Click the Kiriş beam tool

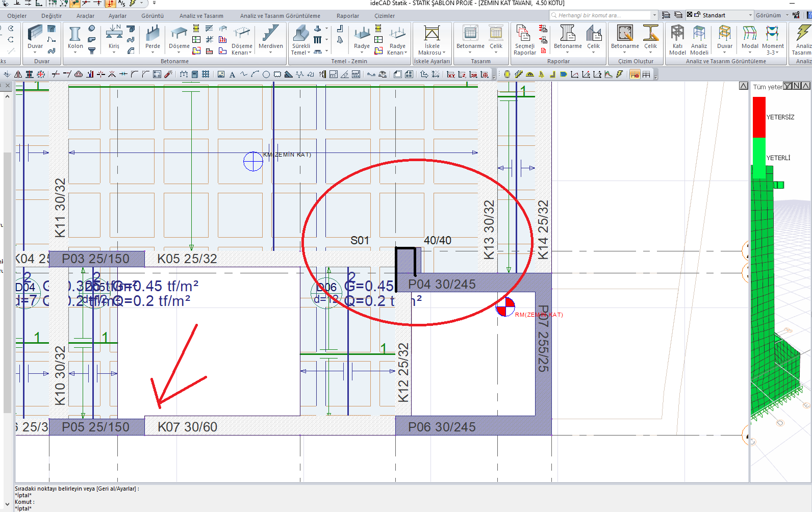pyautogui.click(x=114, y=38)
